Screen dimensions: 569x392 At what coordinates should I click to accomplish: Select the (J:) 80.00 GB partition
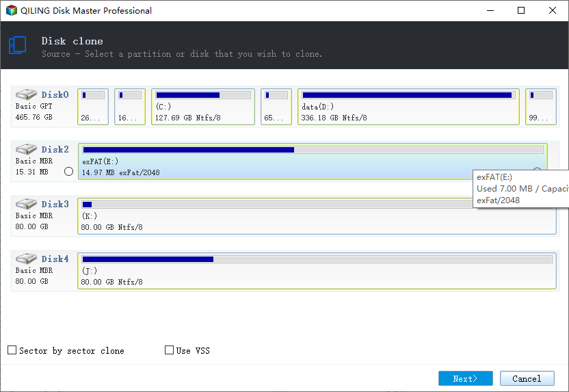click(x=317, y=271)
